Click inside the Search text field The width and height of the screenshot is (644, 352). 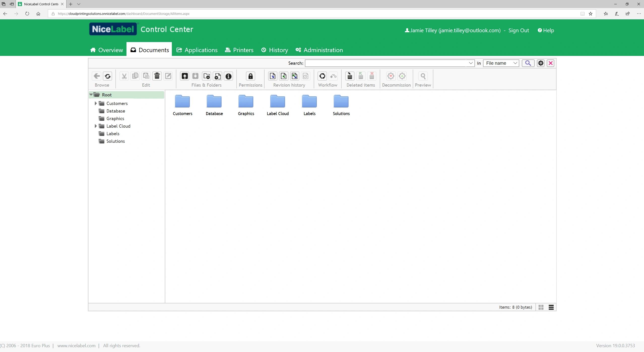pos(385,63)
